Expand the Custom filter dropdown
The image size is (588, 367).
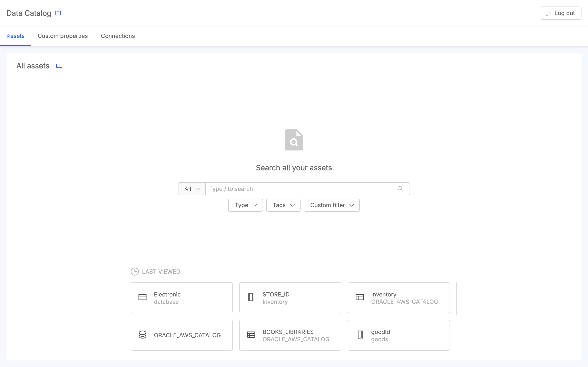pyautogui.click(x=331, y=205)
